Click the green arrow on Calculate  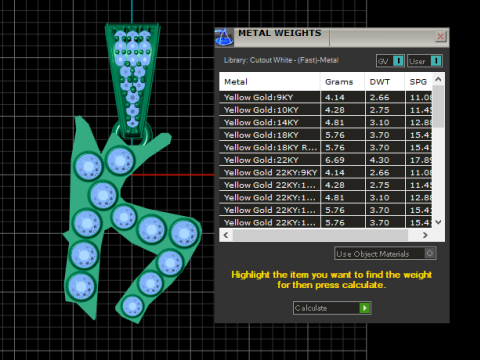point(365,308)
